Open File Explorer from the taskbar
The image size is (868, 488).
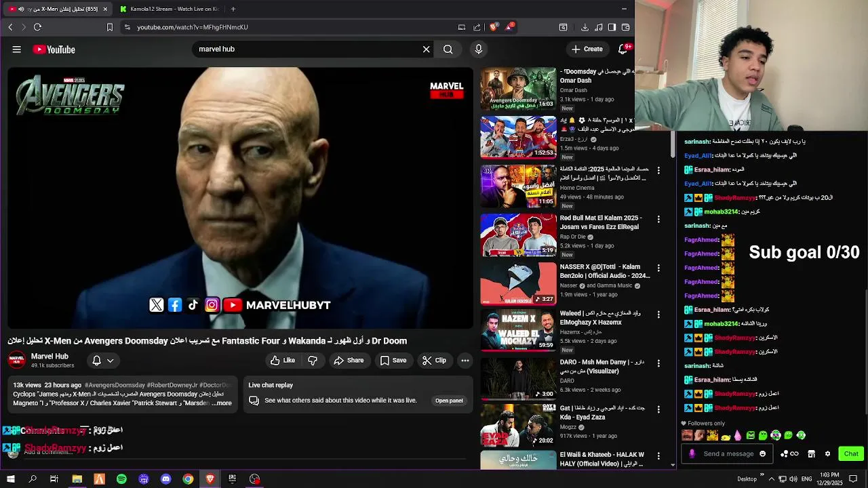tap(77, 479)
